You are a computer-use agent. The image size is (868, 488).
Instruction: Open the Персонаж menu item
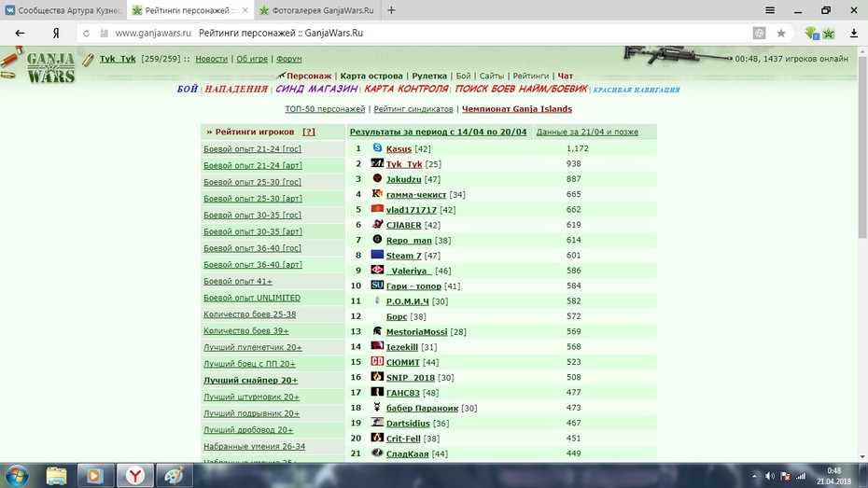click(308, 76)
